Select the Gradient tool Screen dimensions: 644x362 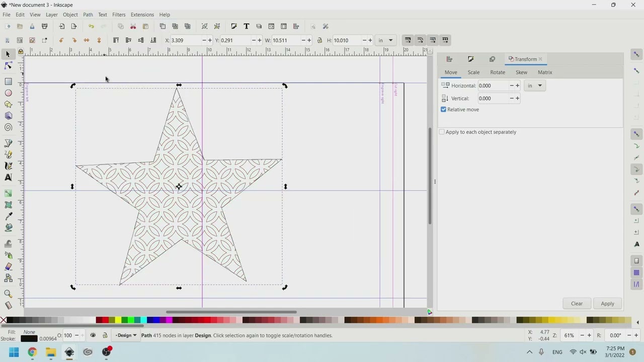point(8,193)
